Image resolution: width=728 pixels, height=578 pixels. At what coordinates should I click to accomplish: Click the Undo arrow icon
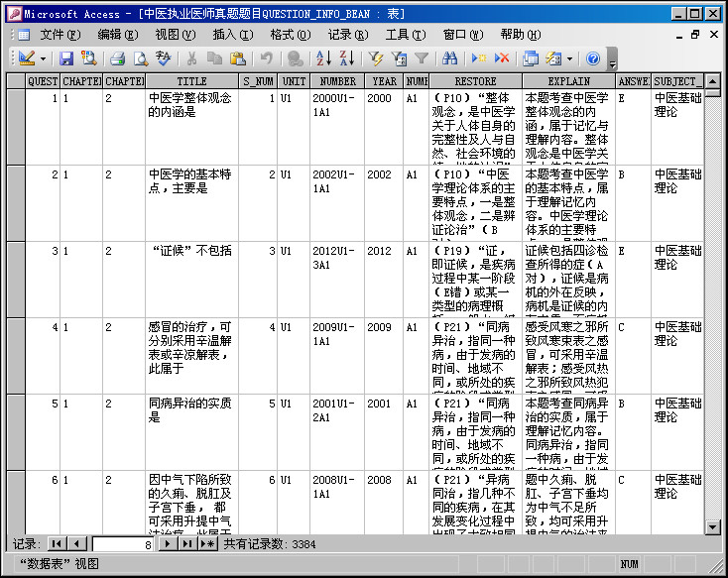point(266,58)
